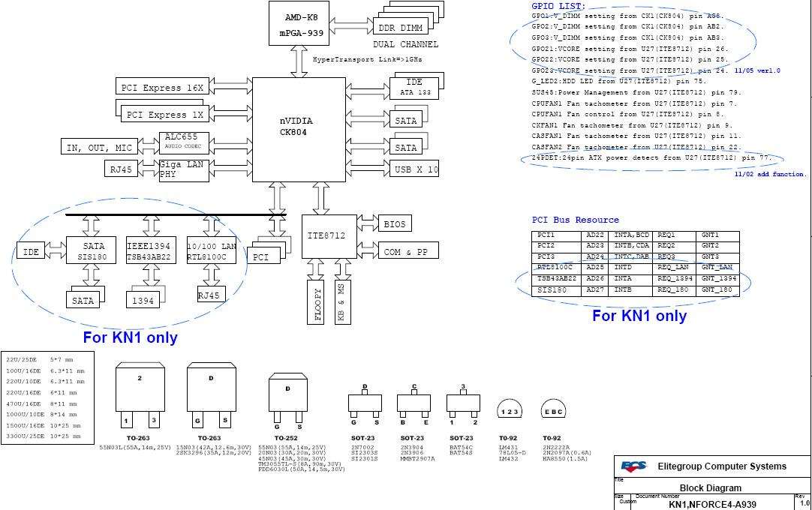This screenshot has width=812, height=510.
Task: Click the 'DUAL CHANNEL' label
Action: pyautogui.click(x=405, y=44)
